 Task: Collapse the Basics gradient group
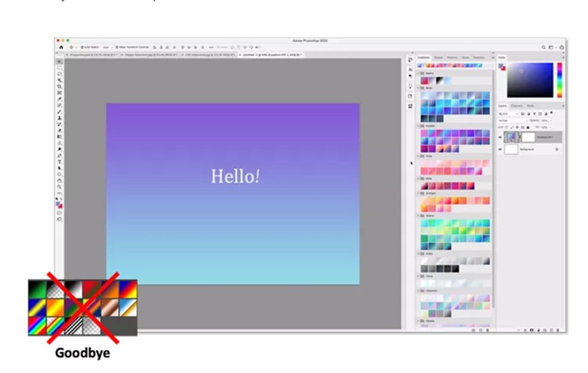pyautogui.click(x=418, y=73)
